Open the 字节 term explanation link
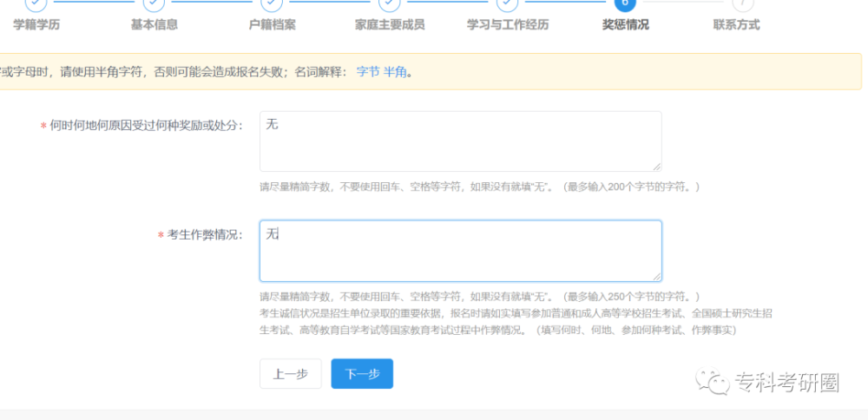Screen dimensions: 868x420 [x=367, y=72]
